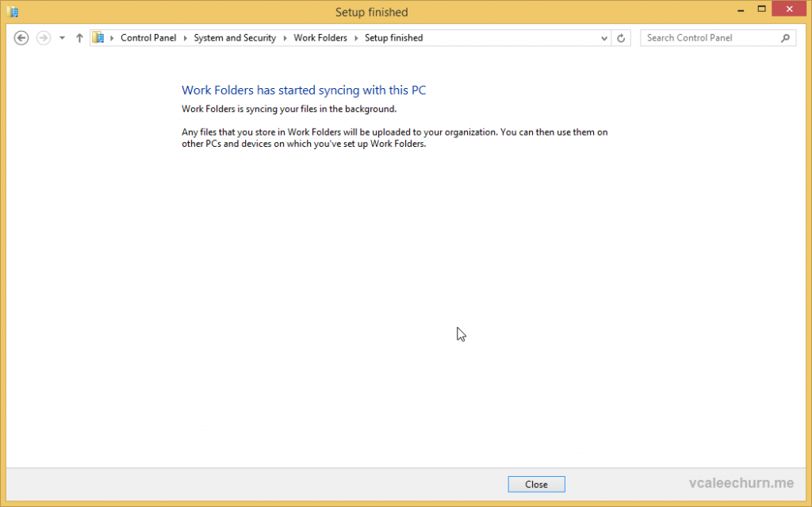Click the search magnifier icon
Viewport: 812px width, 507px height.
tap(785, 37)
